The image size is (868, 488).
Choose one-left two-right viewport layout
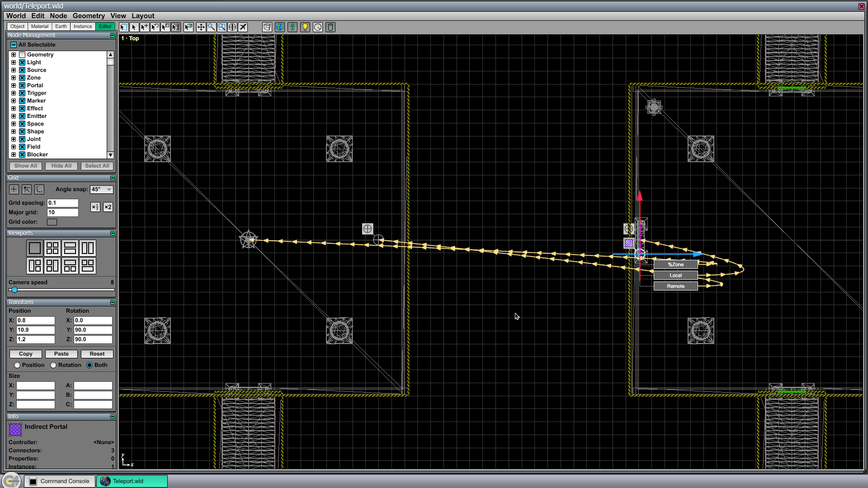tap(35, 266)
